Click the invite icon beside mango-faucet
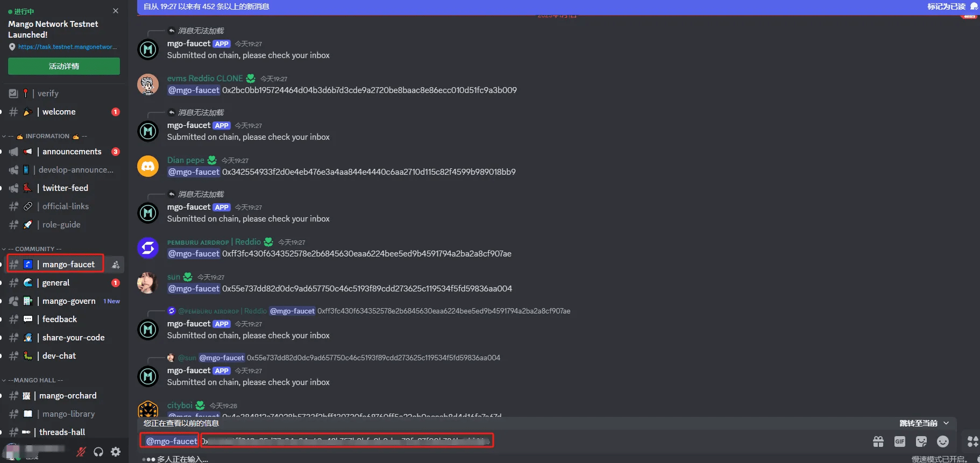980x463 pixels. point(116,265)
